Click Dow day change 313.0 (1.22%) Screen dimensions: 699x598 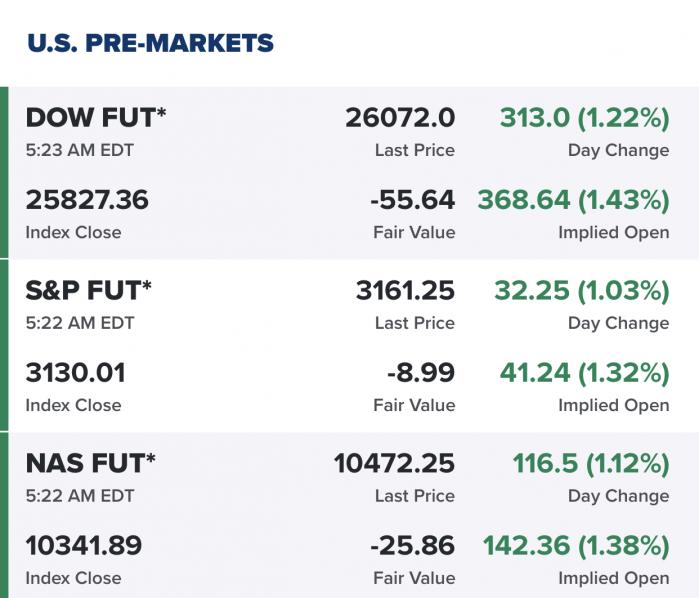click(584, 118)
